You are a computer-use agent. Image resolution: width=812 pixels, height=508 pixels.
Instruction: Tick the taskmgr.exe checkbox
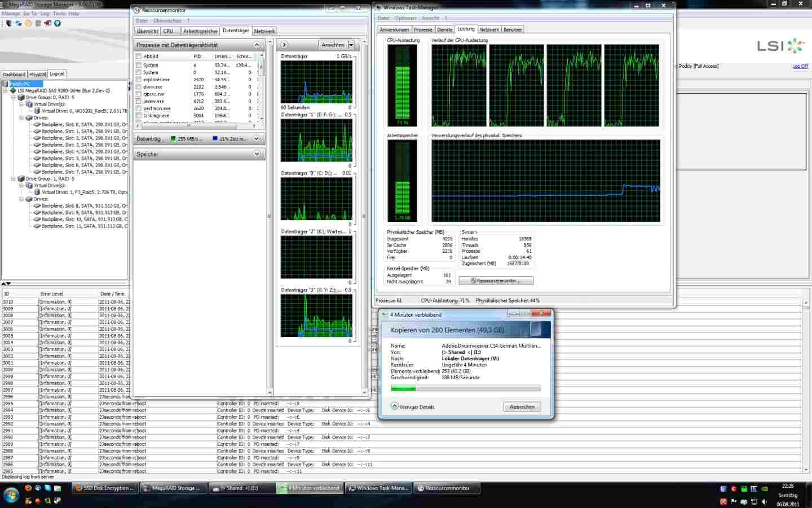[139, 116]
